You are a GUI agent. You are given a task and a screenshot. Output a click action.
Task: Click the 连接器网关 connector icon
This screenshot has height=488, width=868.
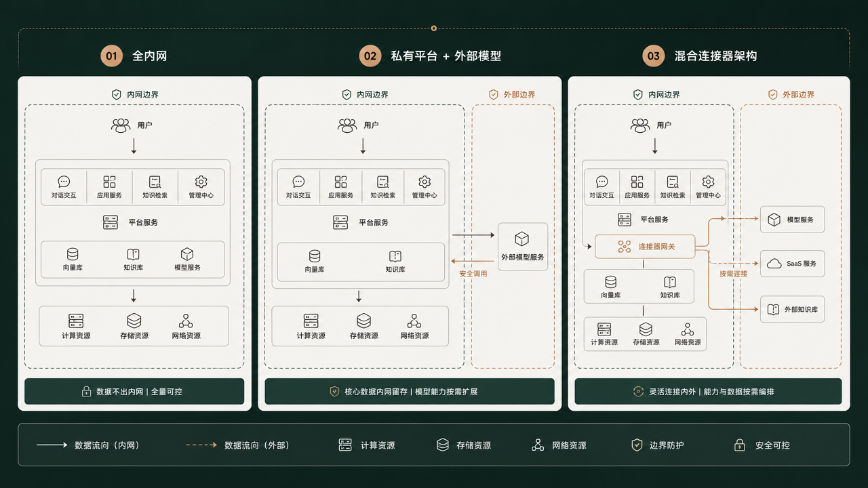click(x=625, y=247)
